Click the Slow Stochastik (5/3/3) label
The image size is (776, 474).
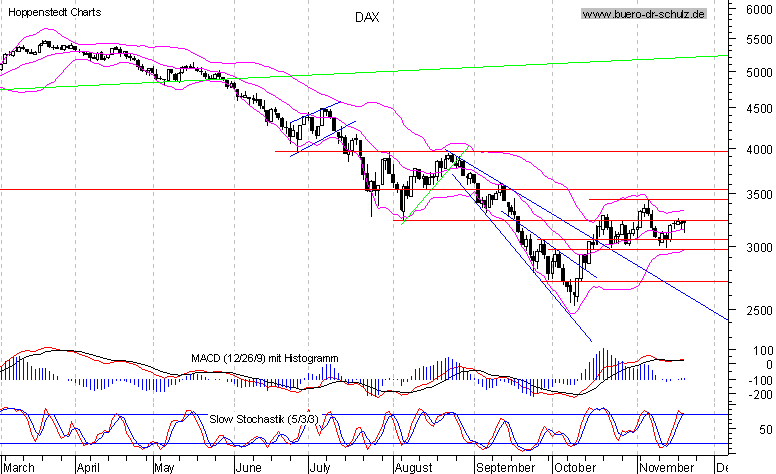(x=264, y=419)
